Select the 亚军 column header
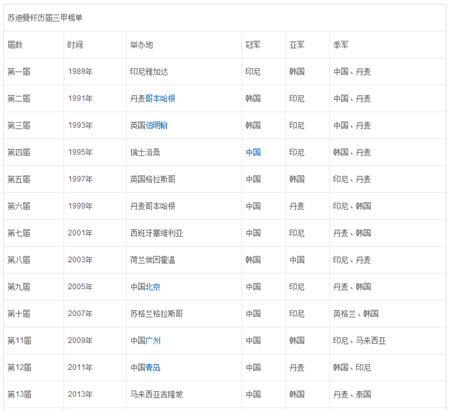This screenshot has height=411, width=450. (x=297, y=45)
